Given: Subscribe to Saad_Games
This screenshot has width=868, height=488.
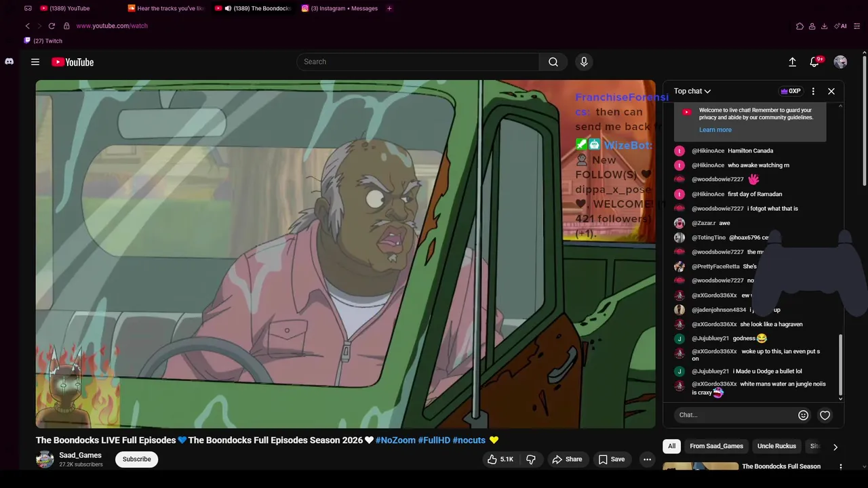Looking at the screenshot, I should click(x=136, y=460).
